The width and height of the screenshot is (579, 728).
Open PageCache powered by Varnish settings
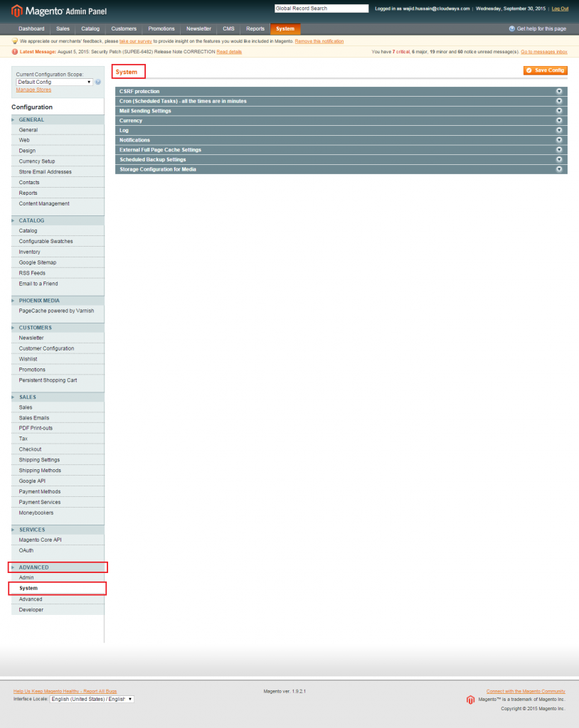(x=58, y=311)
